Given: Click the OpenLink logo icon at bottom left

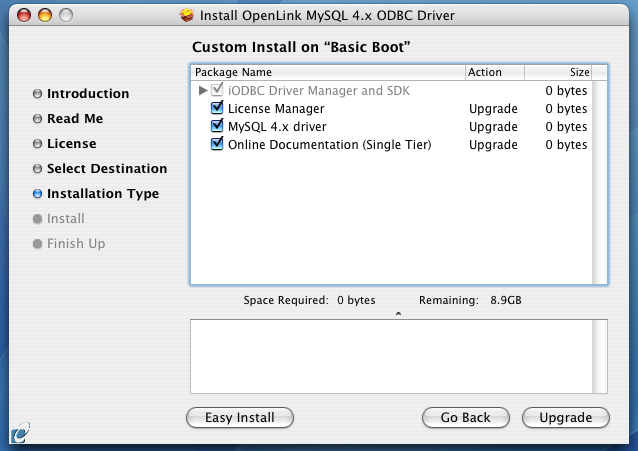Looking at the screenshot, I should click(20, 433).
